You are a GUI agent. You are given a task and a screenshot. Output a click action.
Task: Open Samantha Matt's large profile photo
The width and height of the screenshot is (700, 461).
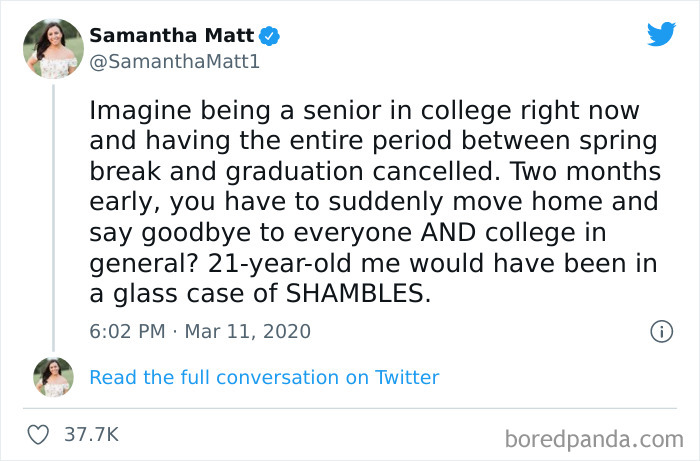pos(53,48)
